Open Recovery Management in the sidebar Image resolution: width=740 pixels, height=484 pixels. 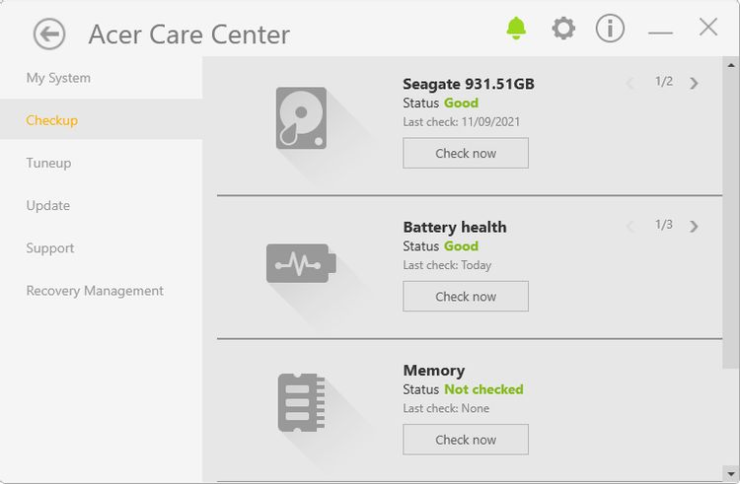[x=95, y=291]
